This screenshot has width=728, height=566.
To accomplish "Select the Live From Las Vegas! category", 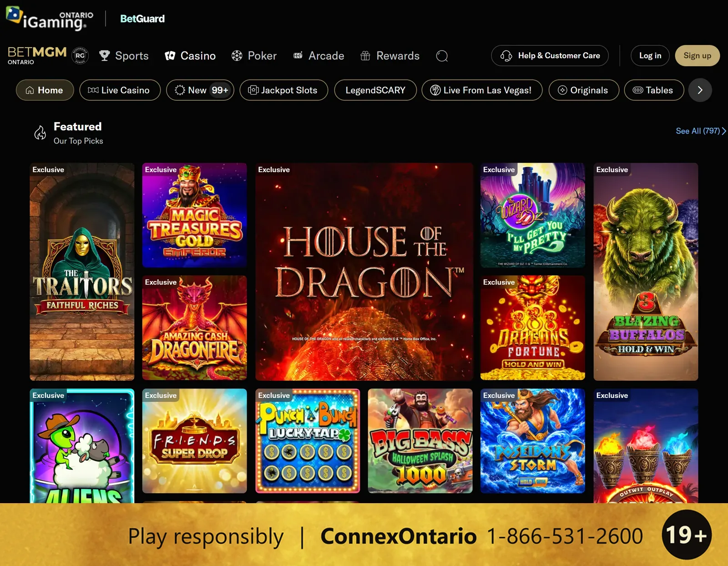I will pyautogui.click(x=482, y=90).
